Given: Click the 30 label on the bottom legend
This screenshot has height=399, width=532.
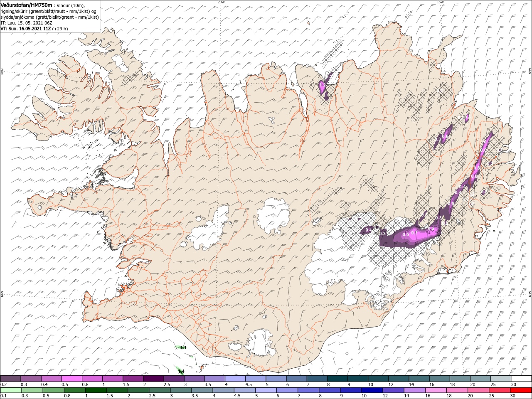Looking at the screenshot, I should point(513,396).
